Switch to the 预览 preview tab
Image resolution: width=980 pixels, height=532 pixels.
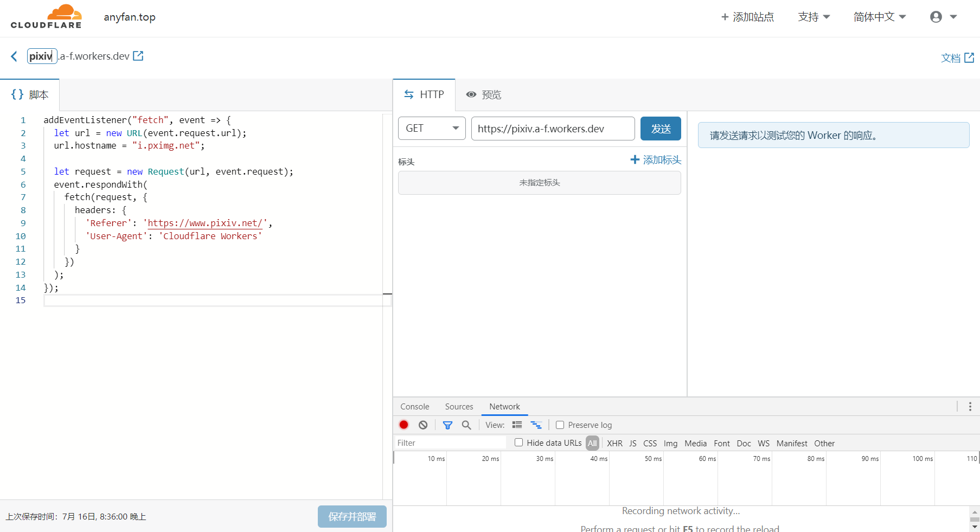[x=484, y=95]
